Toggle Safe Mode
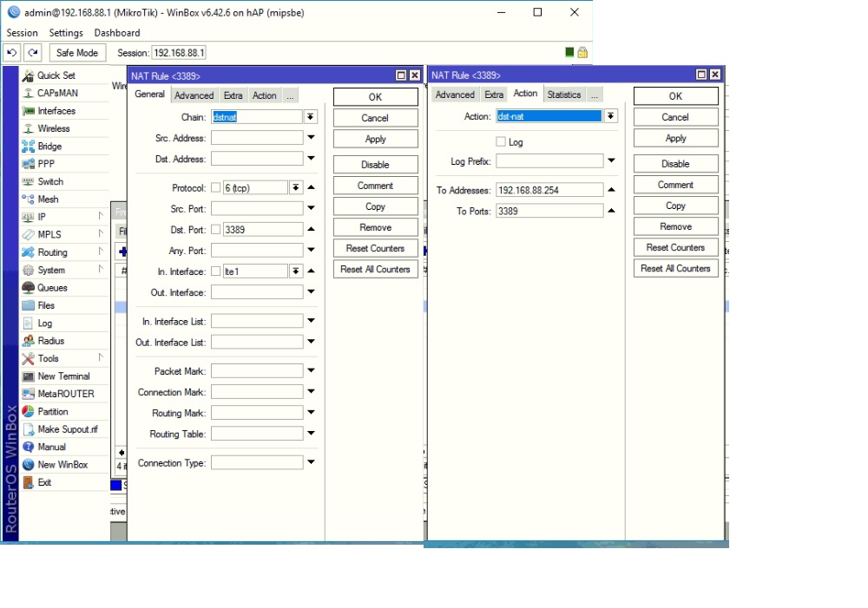 [x=77, y=53]
